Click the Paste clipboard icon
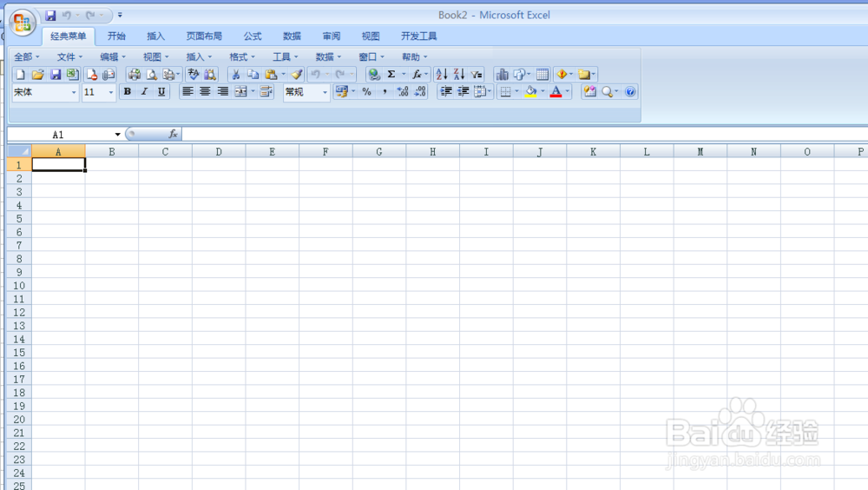This screenshot has height=490, width=868. [x=271, y=74]
